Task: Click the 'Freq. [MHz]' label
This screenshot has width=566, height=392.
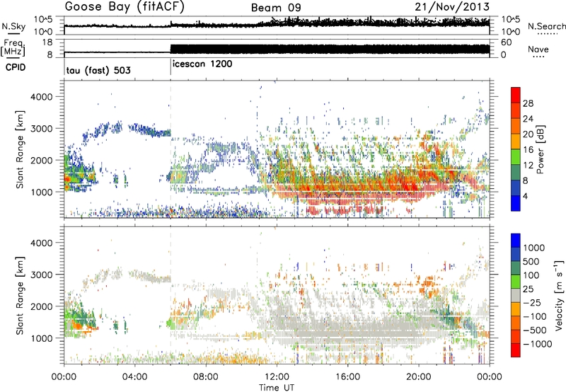Action: pos(13,48)
